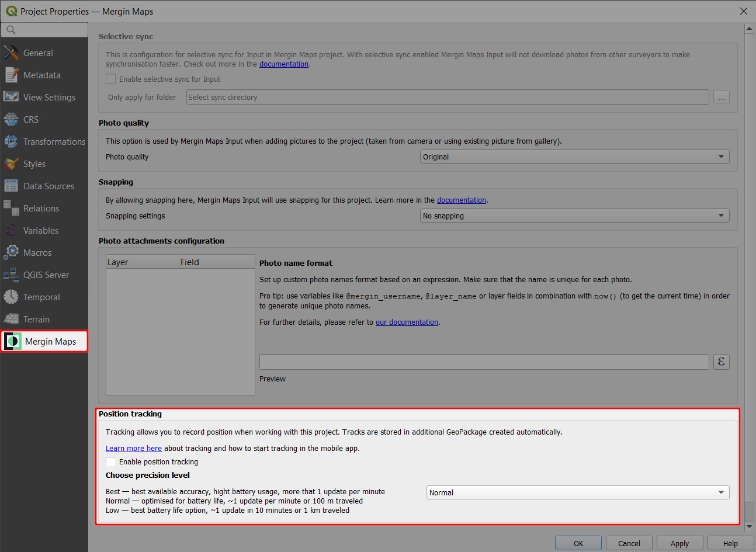Switch to the Styles tab
The image size is (756, 552).
[34, 164]
